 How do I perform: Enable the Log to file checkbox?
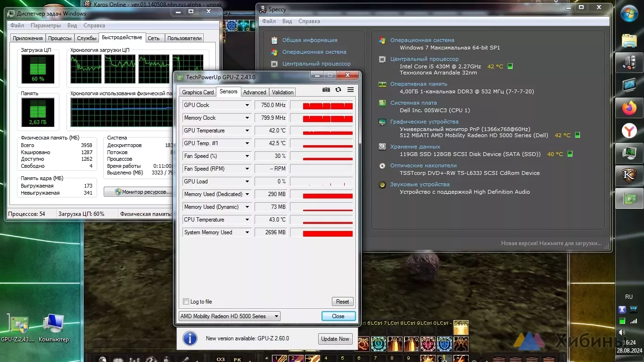pyautogui.click(x=186, y=302)
